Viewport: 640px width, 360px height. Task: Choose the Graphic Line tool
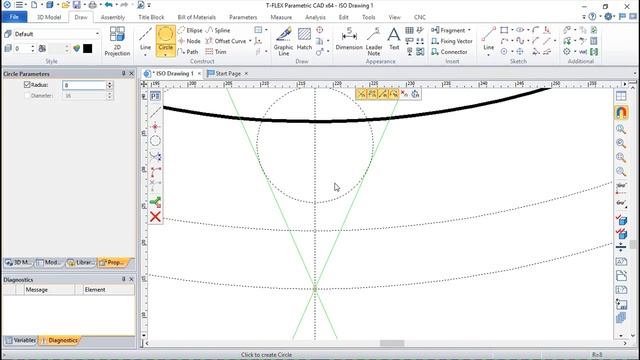coord(284,41)
